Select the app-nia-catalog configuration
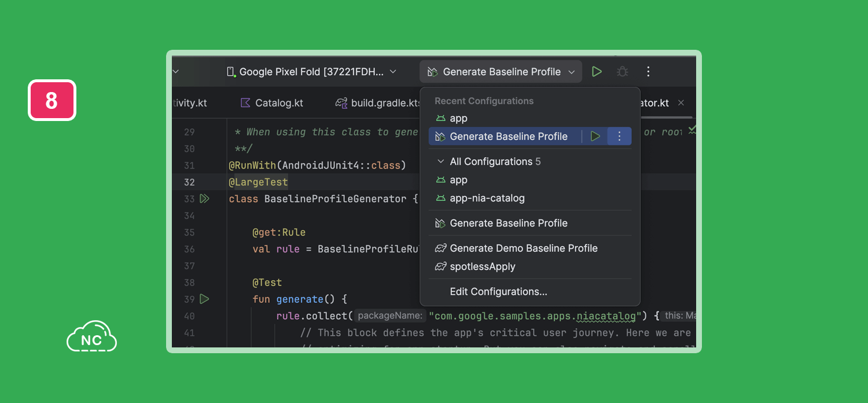The image size is (868, 403). coord(529,198)
